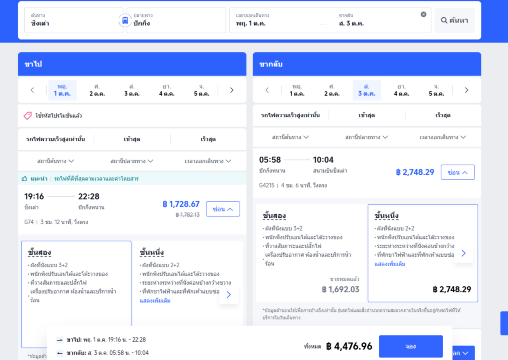Open departure time dropdown in outbound panel
Image resolution: width=508 pixels, height=360 pixels.
[208, 161]
